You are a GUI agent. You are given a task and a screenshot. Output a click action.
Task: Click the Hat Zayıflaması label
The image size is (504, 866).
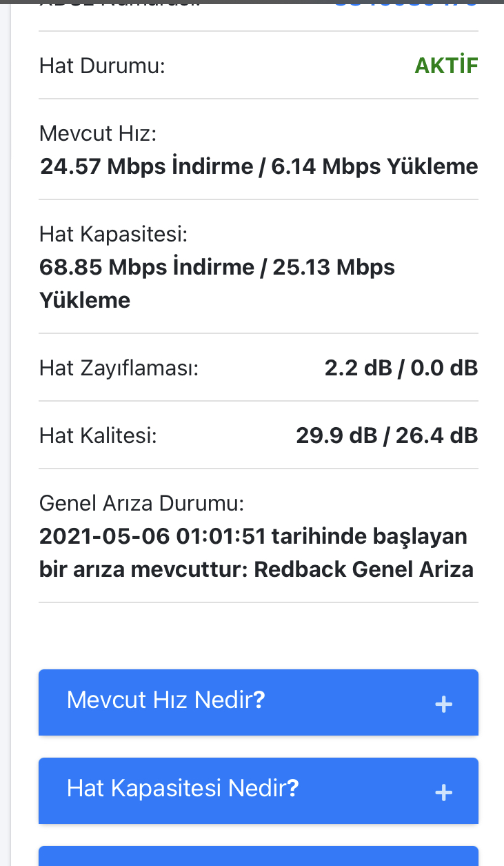[119, 368]
